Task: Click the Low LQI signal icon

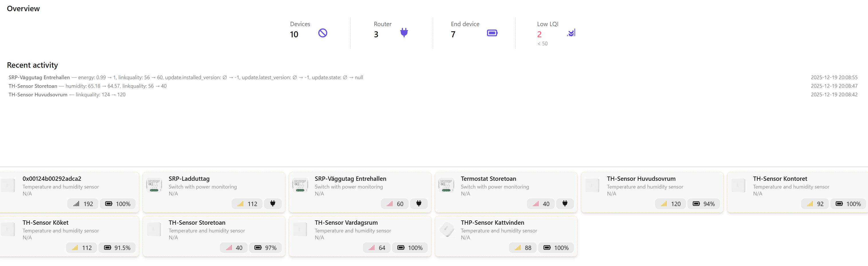Action: tap(572, 33)
